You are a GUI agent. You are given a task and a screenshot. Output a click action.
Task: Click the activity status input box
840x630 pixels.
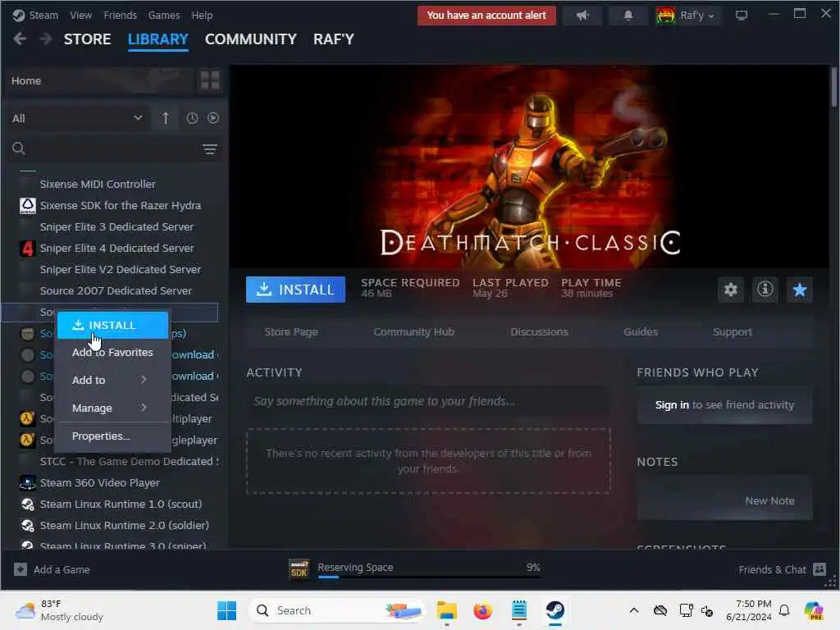point(428,401)
